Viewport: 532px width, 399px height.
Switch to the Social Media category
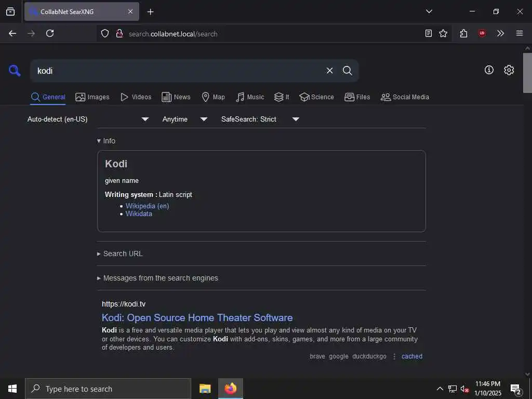(405, 97)
